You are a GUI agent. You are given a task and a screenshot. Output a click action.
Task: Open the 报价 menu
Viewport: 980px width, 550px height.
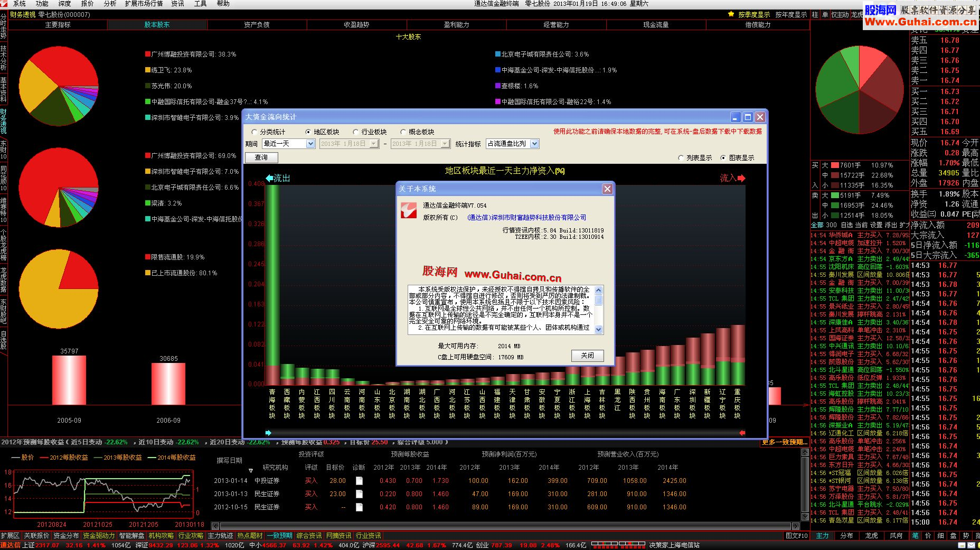[87, 4]
